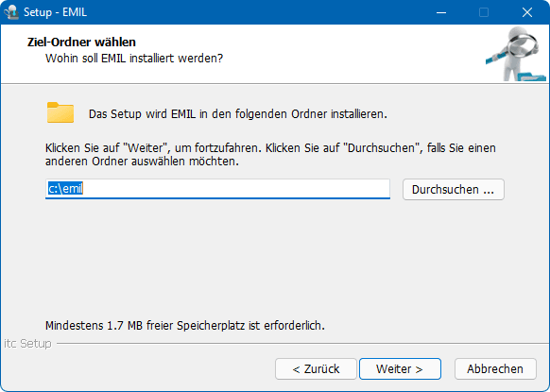Click the 'Mindestens 1.7 MB' disk space label

point(185,326)
